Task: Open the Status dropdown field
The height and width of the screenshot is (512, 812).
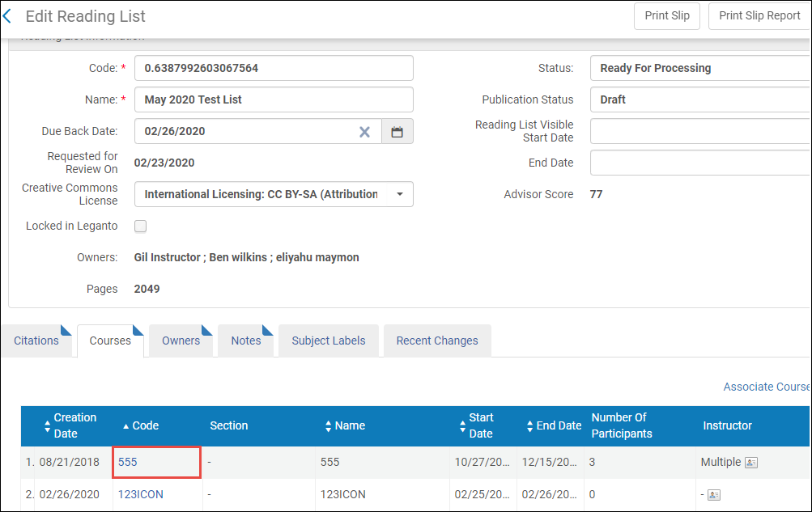Action: click(x=700, y=68)
